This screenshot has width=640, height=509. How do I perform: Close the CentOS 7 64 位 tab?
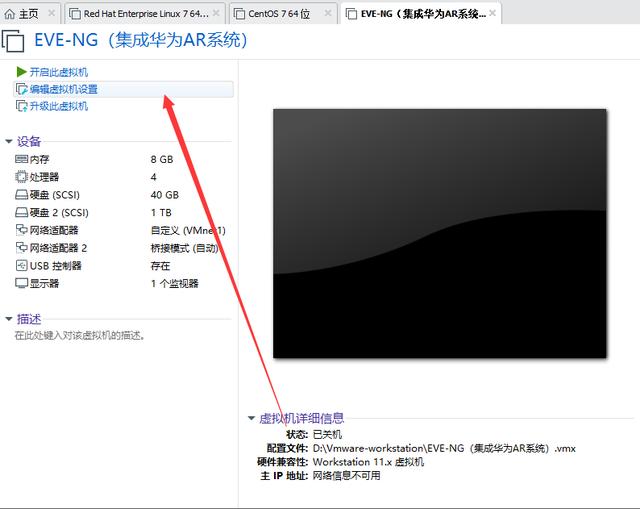coord(328,13)
